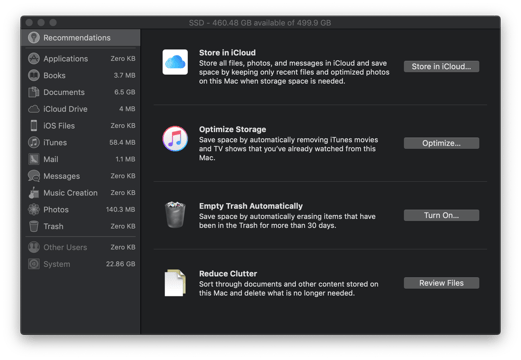521x360 pixels.
Task: Select the Trash label in sidebar
Action: click(x=53, y=226)
